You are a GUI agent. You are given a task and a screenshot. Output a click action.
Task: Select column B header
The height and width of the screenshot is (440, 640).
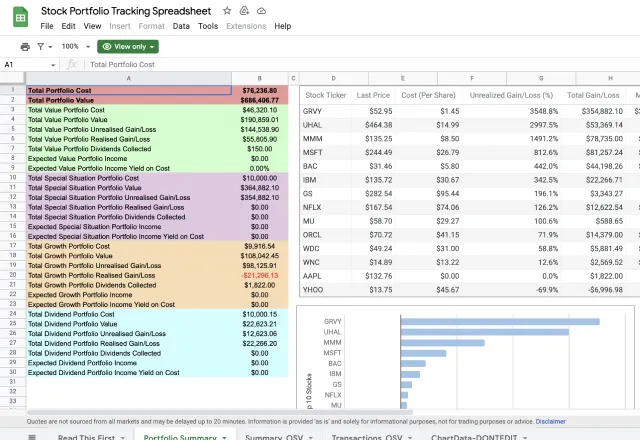tap(260, 78)
